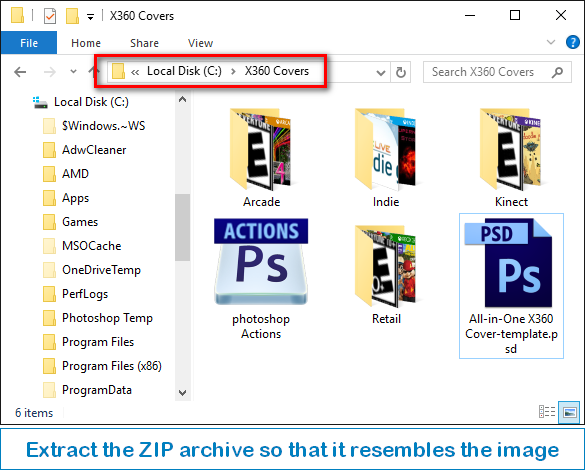Expand the ribbon with the chevron
This screenshot has height=470, width=585.
click(551, 42)
